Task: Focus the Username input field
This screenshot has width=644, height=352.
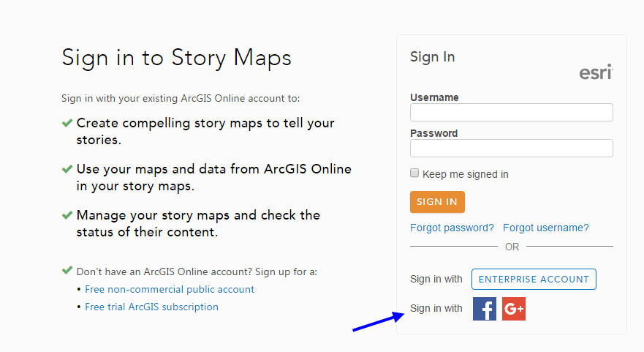Action: (511, 112)
